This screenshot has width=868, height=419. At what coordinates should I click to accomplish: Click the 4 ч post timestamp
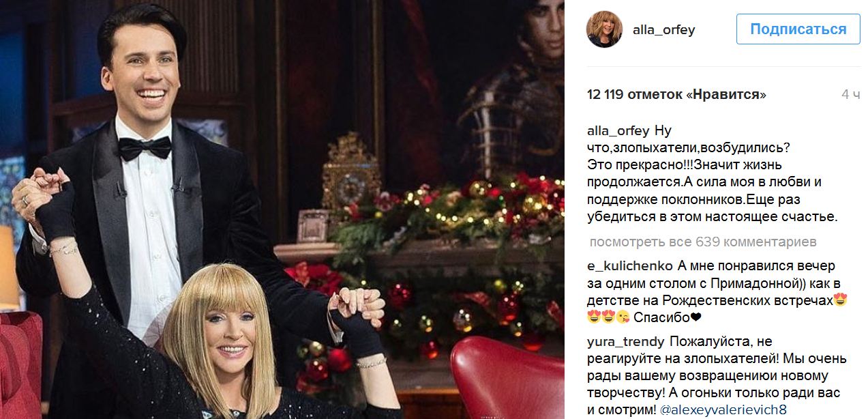(x=850, y=95)
